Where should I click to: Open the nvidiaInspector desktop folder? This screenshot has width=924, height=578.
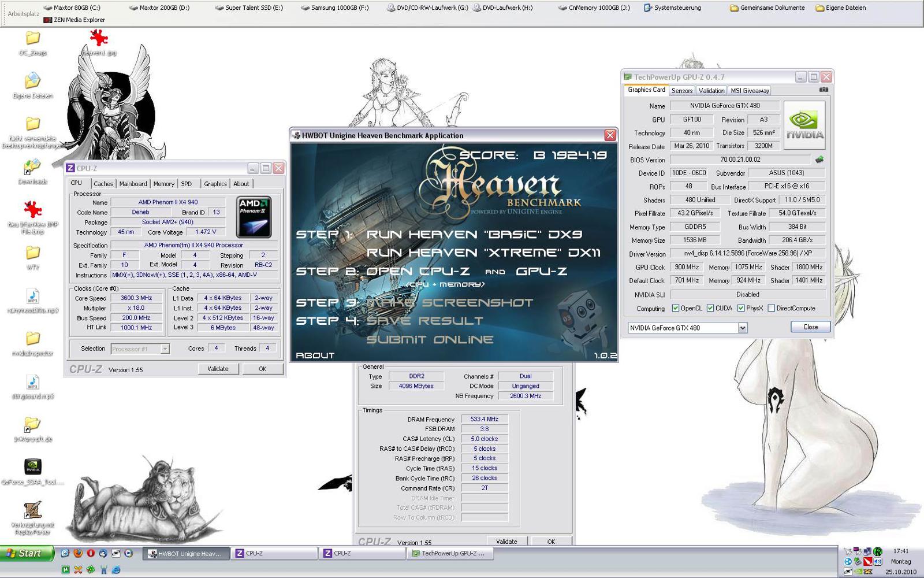coord(32,344)
